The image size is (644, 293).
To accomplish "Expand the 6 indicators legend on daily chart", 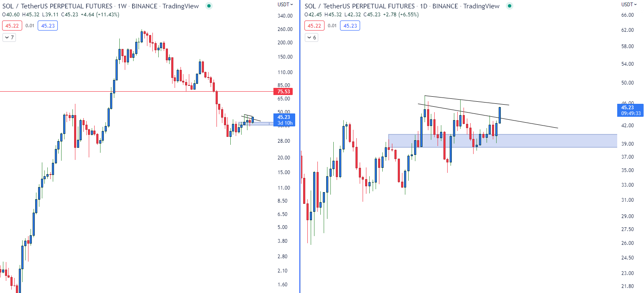I will [312, 38].
